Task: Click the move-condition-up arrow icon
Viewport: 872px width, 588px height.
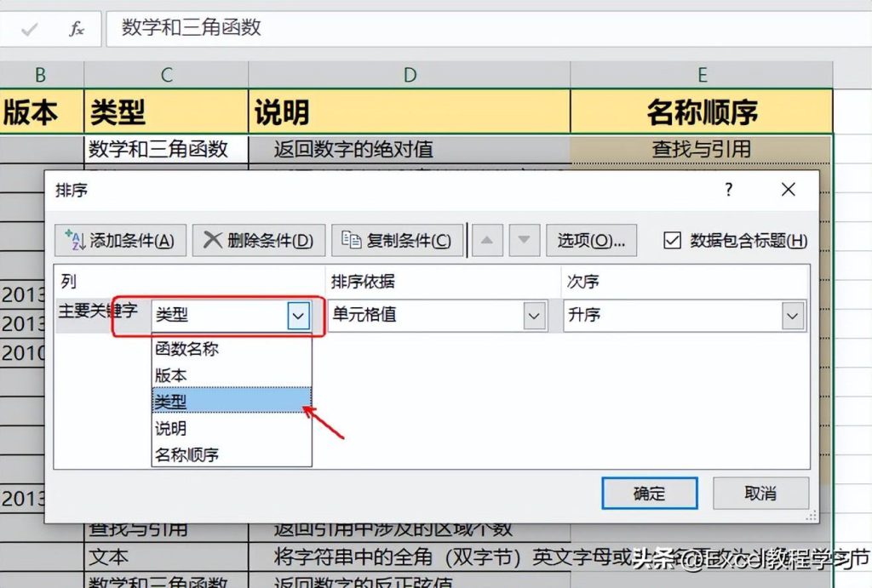Action: point(486,240)
